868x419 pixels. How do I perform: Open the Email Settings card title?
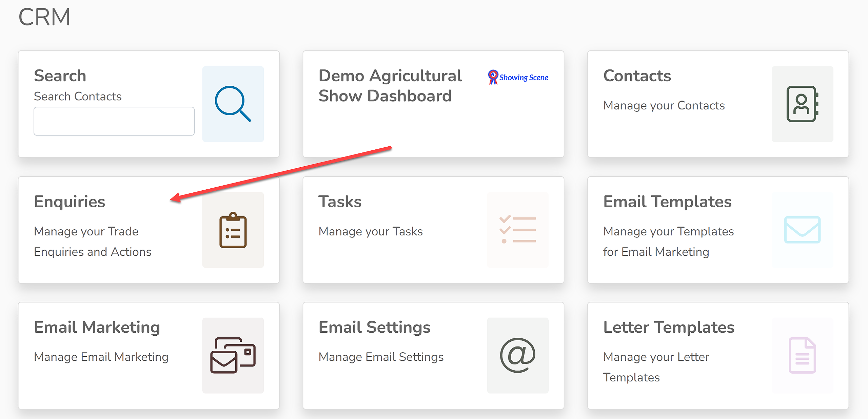coord(374,328)
